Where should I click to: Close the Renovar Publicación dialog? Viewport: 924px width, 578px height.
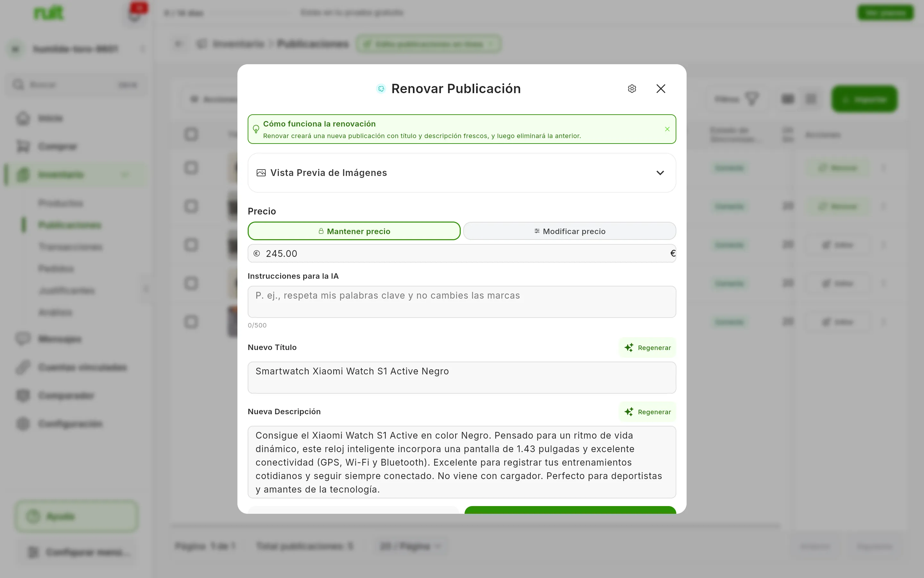coord(661,89)
